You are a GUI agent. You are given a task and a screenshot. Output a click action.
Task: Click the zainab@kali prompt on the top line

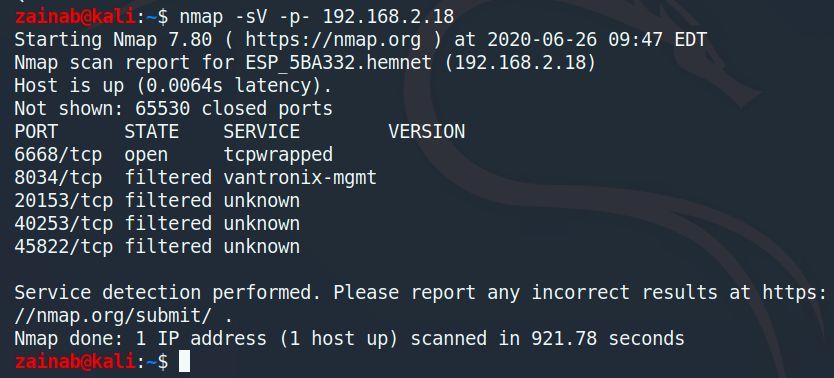(75, 17)
